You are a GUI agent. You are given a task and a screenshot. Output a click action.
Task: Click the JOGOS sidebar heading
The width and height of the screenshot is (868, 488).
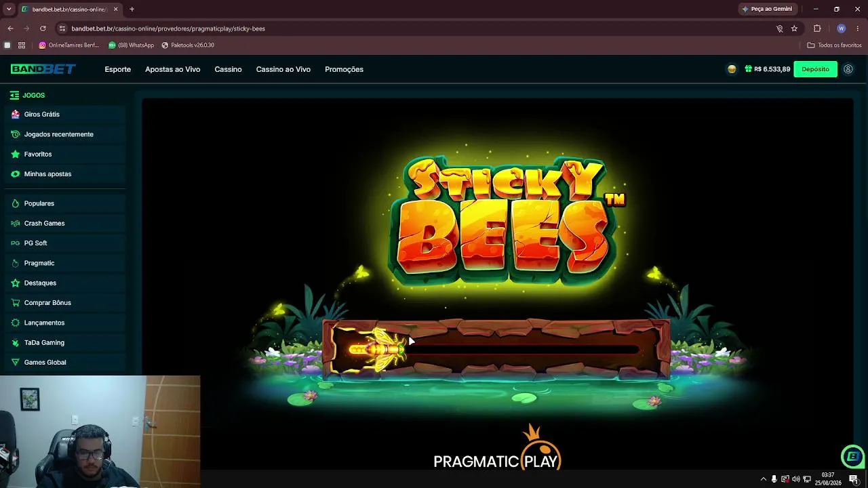[33, 96]
